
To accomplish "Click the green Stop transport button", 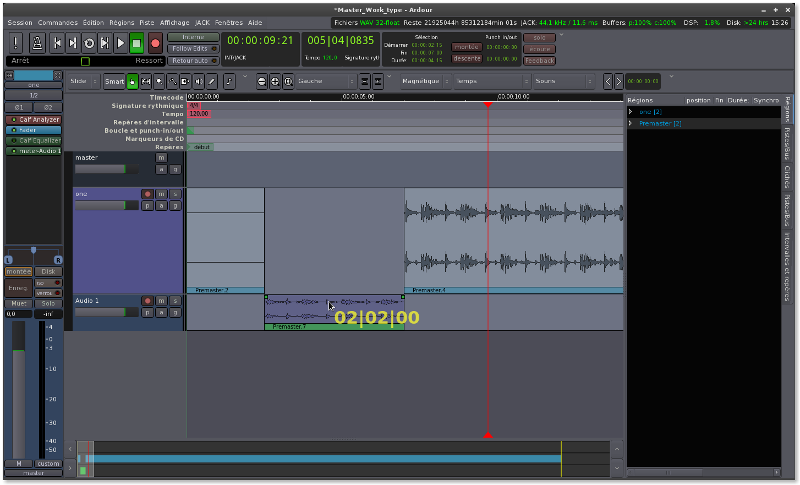I will [138, 43].
